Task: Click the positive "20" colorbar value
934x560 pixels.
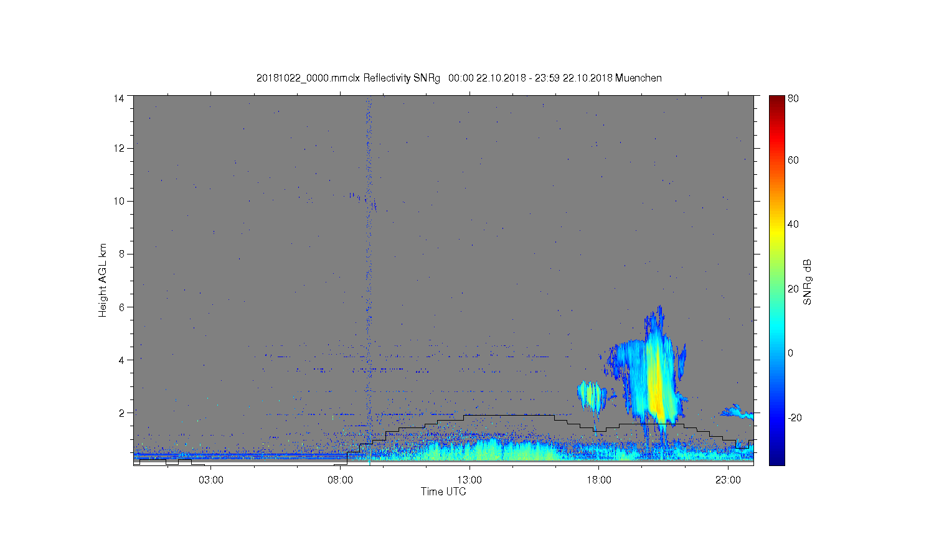Action: tap(793, 289)
